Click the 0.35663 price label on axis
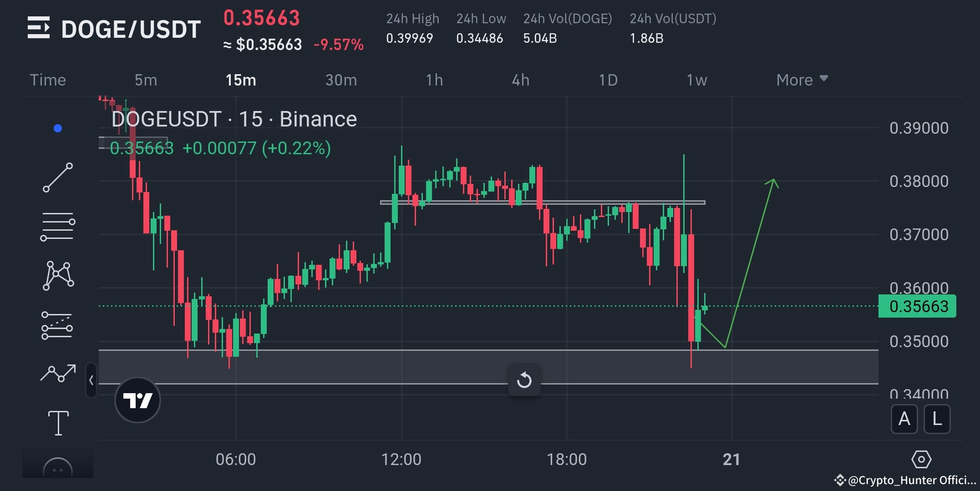This screenshot has height=491, width=980. pyautogui.click(x=916, y=306)
